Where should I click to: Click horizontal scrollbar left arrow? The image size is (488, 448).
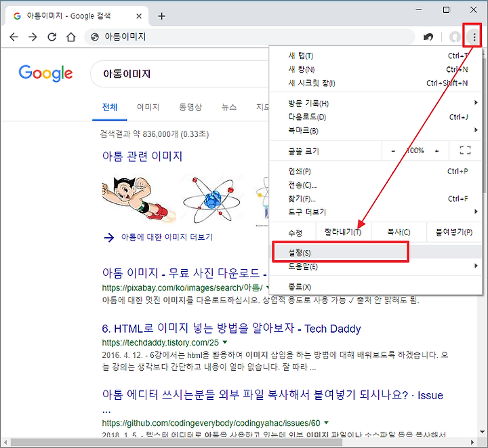tap(5, 442)
